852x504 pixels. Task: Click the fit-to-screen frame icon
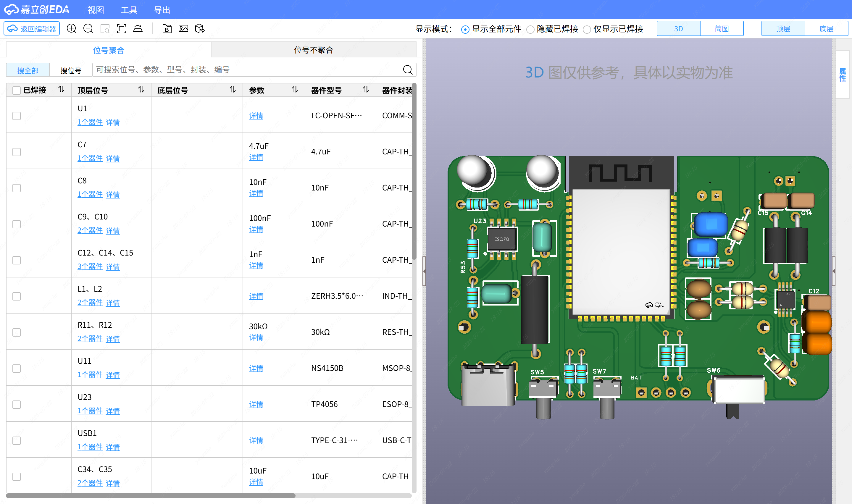point(122,28)
